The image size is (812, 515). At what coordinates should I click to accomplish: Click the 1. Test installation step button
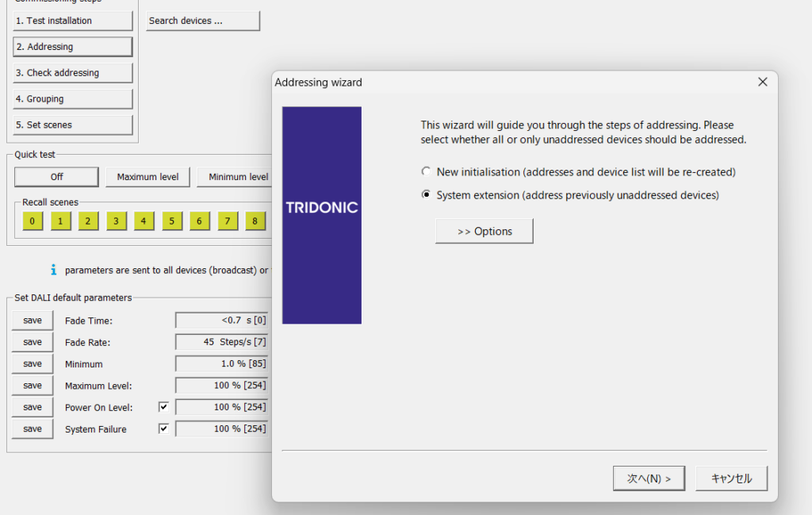[x=72, y=21]
